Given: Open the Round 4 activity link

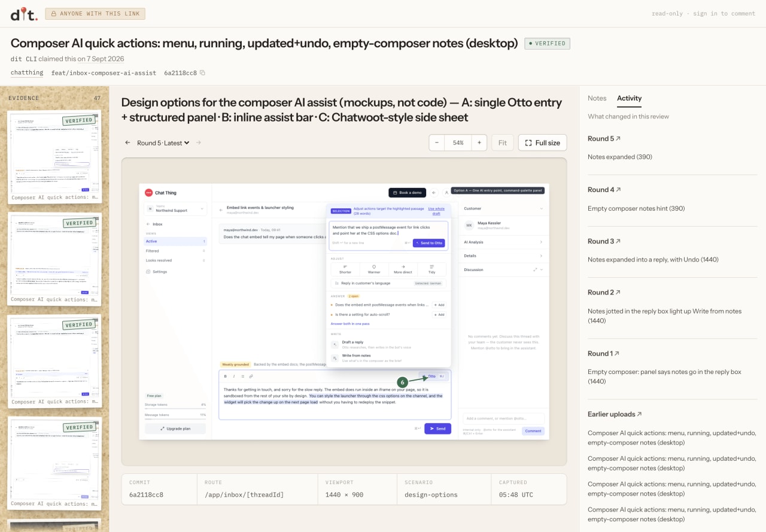Looking at the screenshot, I should pos(604,190).
